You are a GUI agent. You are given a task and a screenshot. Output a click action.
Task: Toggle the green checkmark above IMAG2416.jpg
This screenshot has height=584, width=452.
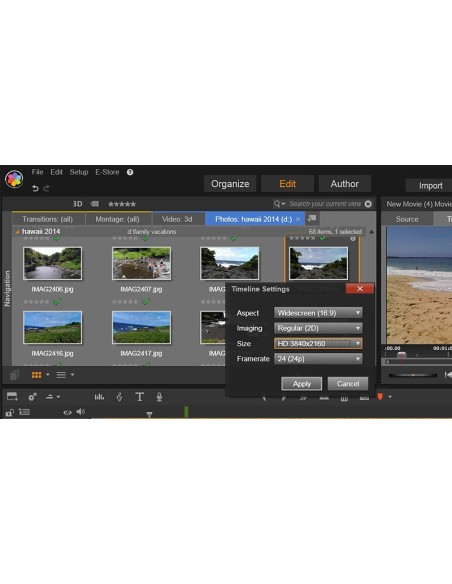[x=57, y=302]
